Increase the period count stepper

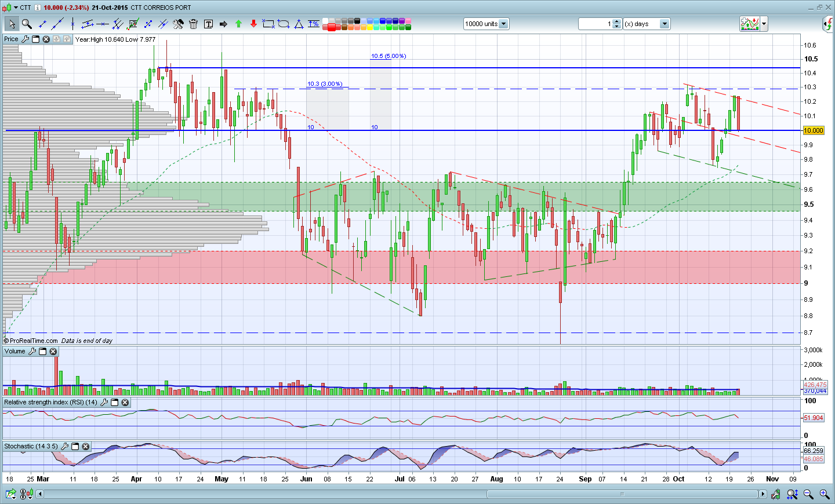[x=616, y=21]
